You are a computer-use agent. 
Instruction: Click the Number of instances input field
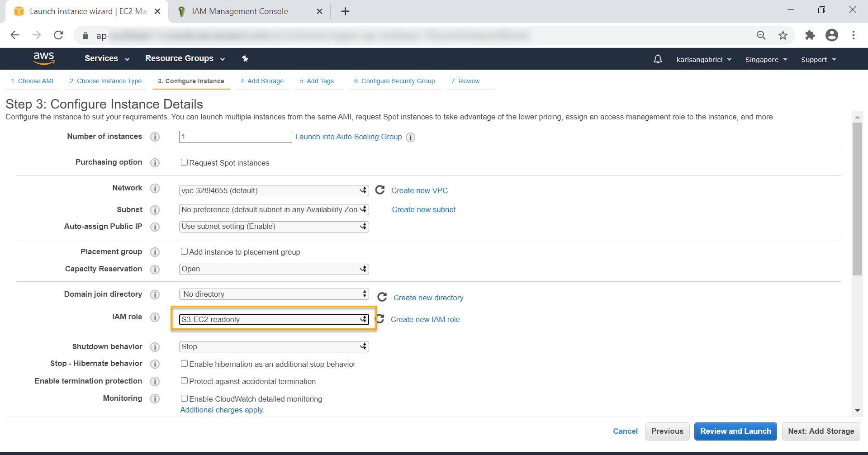pyautogui.click(x=236, y=137)
